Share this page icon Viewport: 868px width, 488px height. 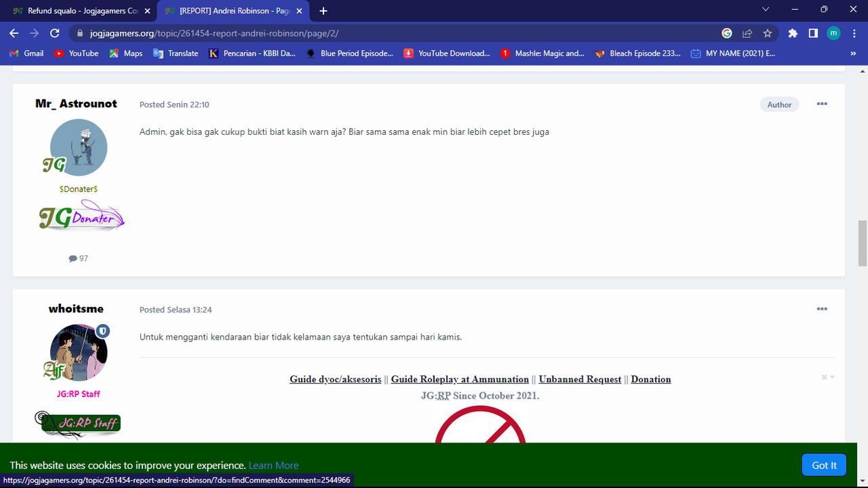[747, 33]
